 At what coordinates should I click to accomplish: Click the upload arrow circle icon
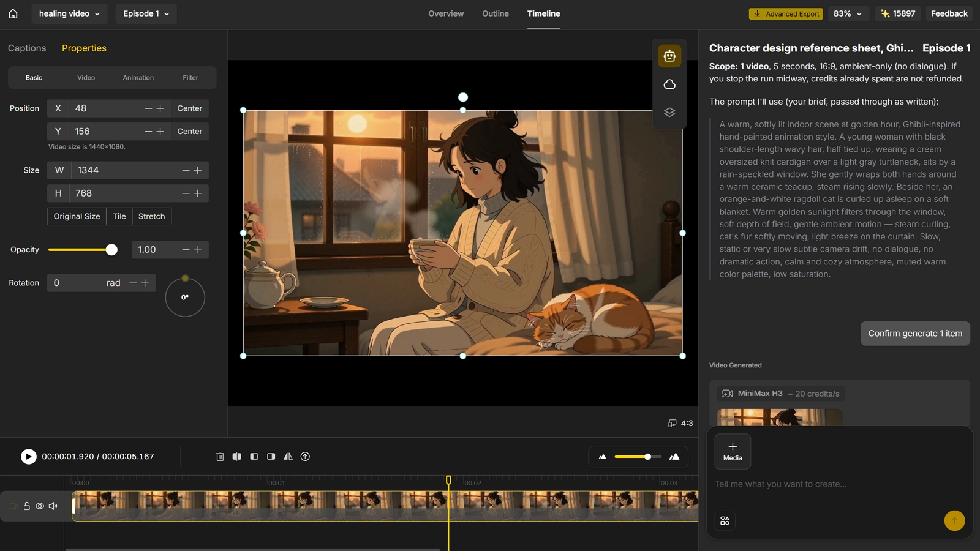[x=305, y=457]
